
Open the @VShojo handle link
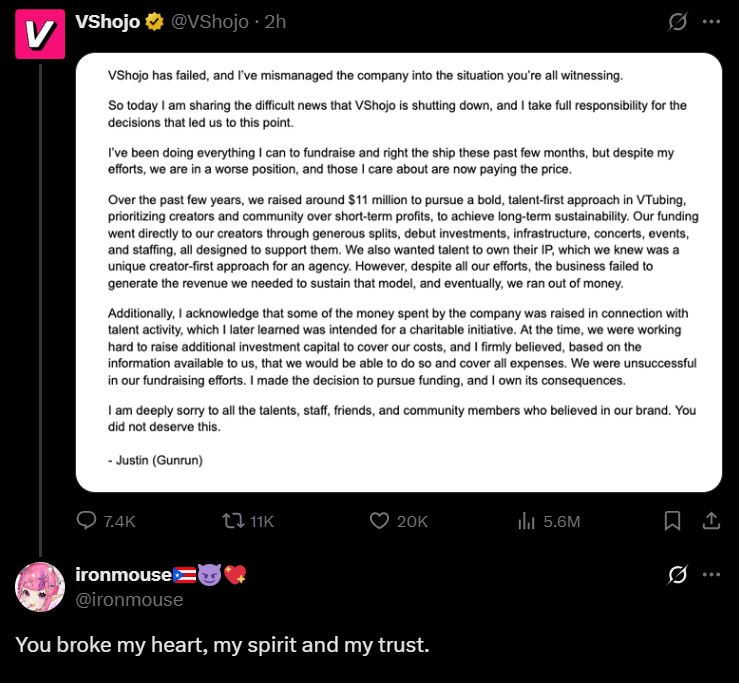tap(209, 21)
